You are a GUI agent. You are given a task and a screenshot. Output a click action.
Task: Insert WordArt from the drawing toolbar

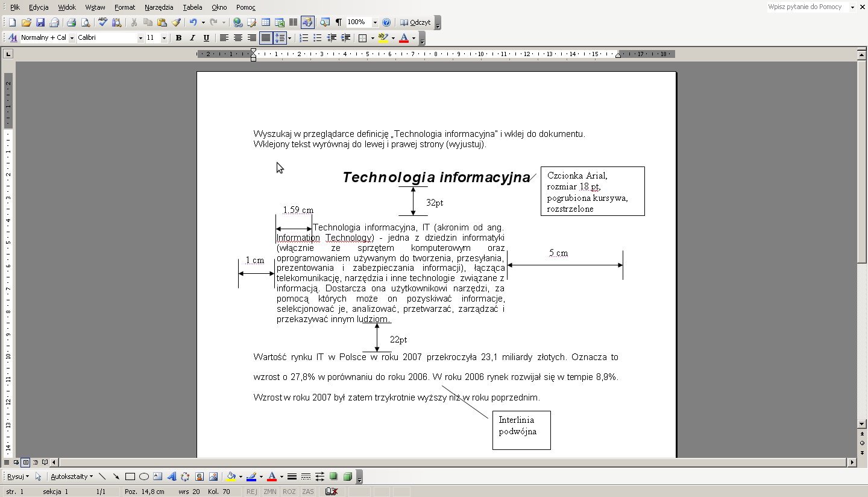(x=172, y=476)
